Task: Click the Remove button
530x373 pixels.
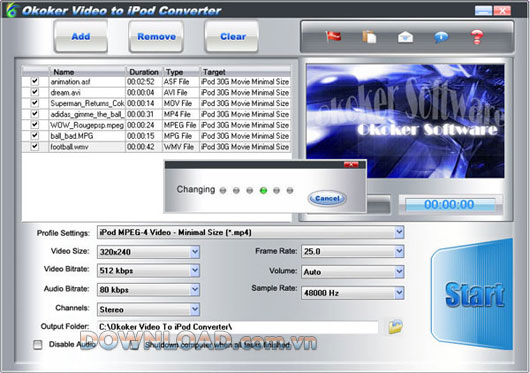Action: point(156,36)
